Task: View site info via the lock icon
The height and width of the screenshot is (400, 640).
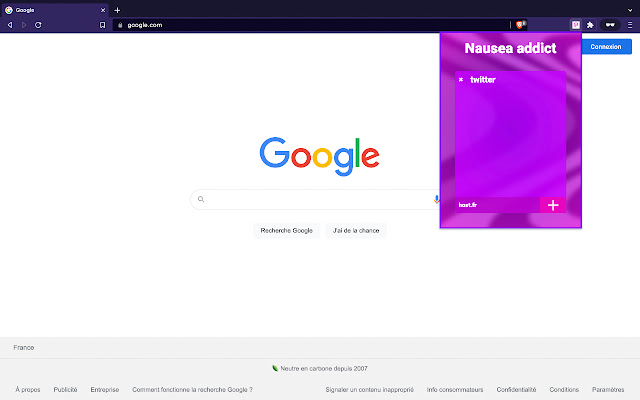Action: coord(120,25)
